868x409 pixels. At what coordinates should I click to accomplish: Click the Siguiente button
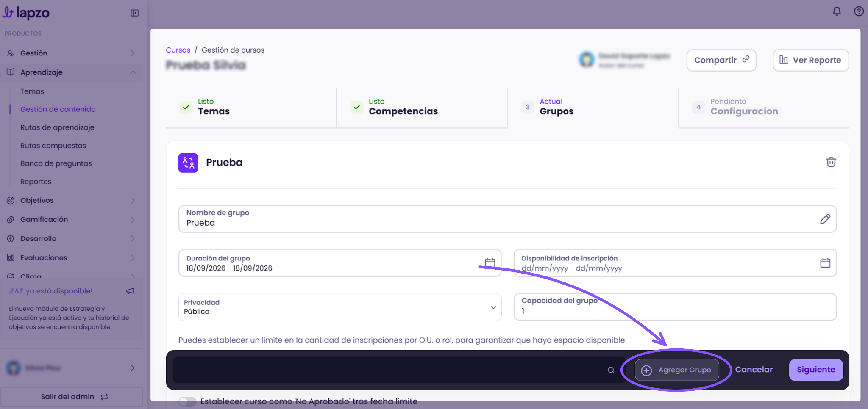[x=816, y=370]
